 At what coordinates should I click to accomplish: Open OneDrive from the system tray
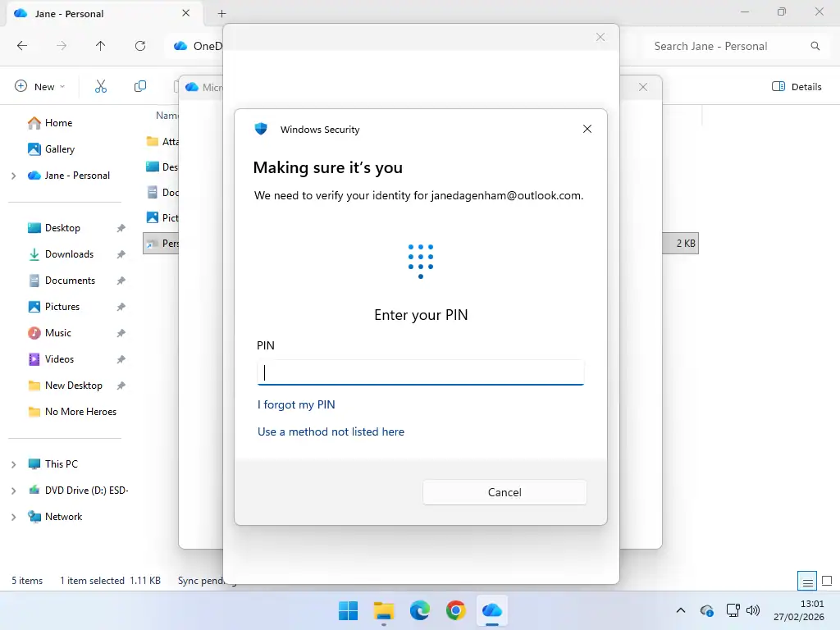(706, 610)
